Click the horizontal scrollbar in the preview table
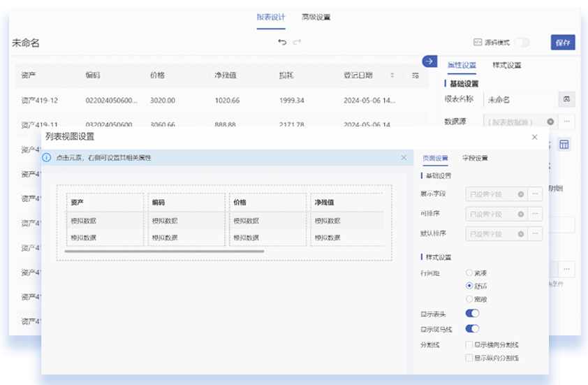This screenshot has width=588, height=385. pos(164,251)
